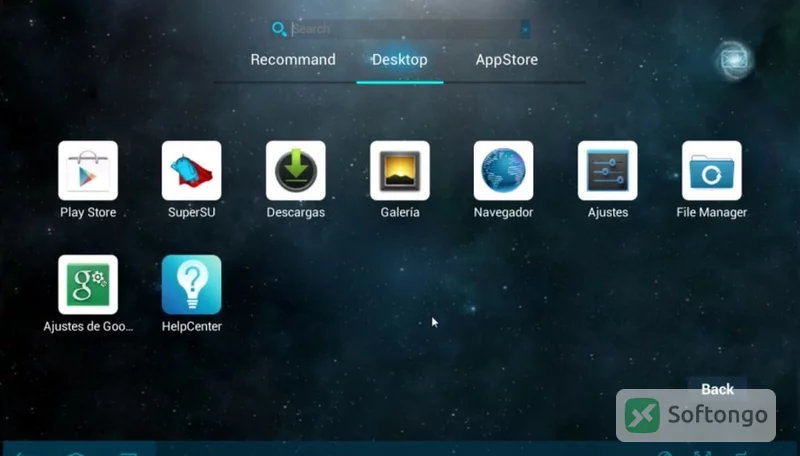Viewport: 800px width, 456px height.
Task: Click the search magnifier icon
Action: point(279,29)
